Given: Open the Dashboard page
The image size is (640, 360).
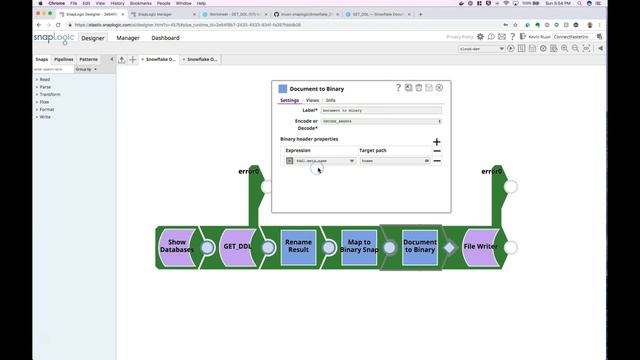Looking at the screenshot, I should pyautogui.click(x=165, y=38).
